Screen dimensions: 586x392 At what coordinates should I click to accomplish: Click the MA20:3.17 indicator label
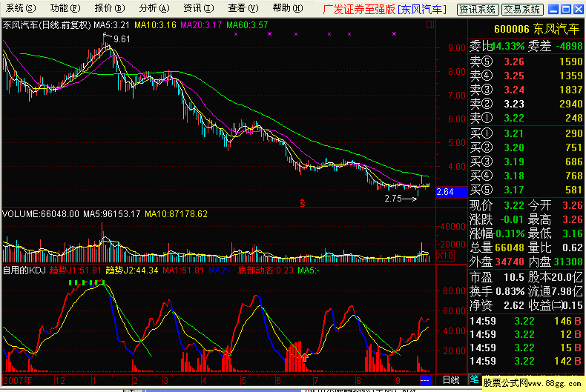(x=201, y=25)
